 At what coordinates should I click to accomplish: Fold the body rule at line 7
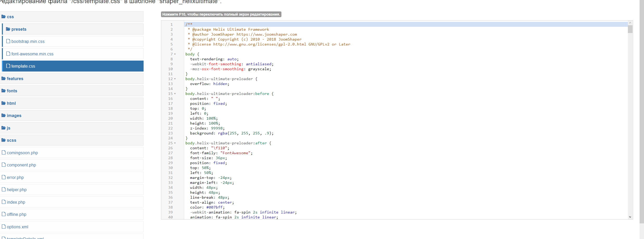(175, 54)
